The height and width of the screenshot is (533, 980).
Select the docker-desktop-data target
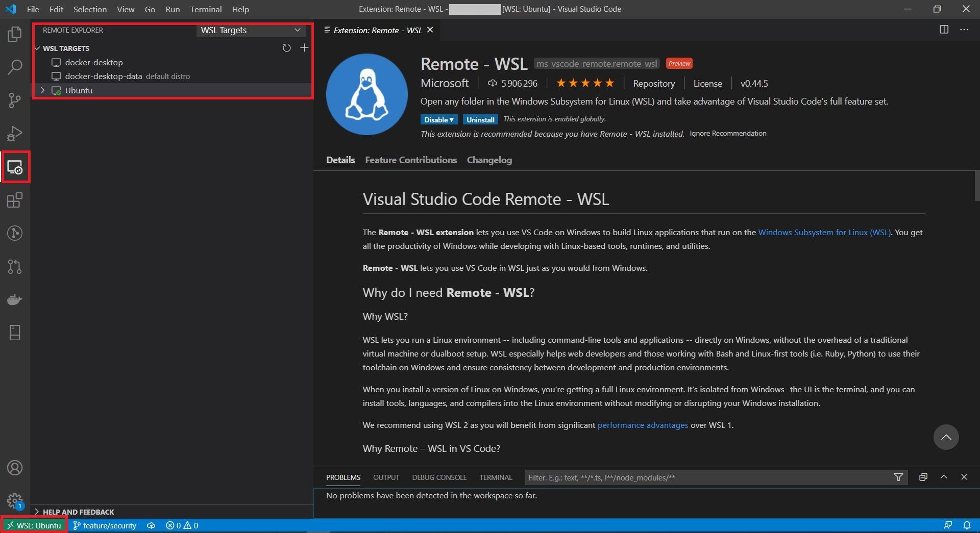tap(103, 77)
